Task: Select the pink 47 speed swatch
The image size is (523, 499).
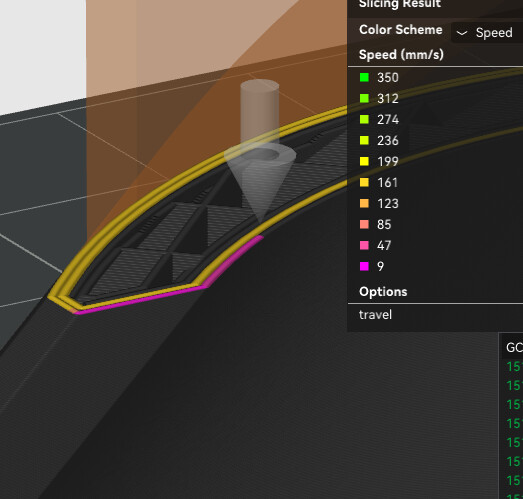Action: click(364, 245)
